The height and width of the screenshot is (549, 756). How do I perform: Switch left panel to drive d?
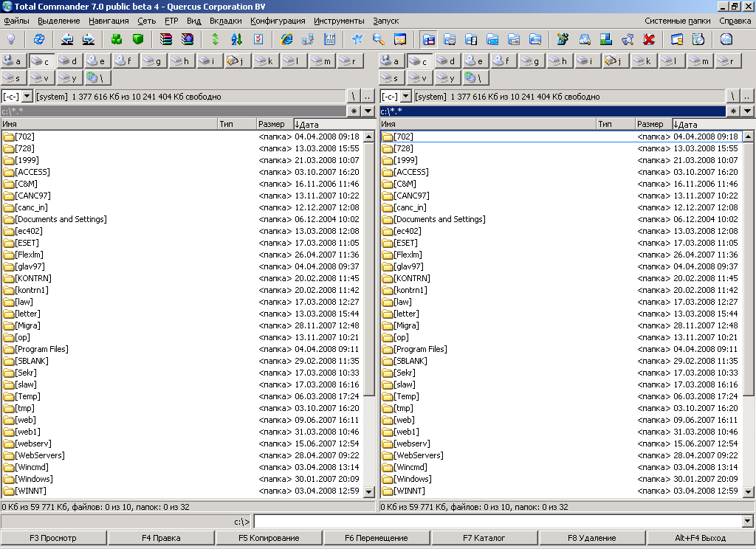pos(69,61)
